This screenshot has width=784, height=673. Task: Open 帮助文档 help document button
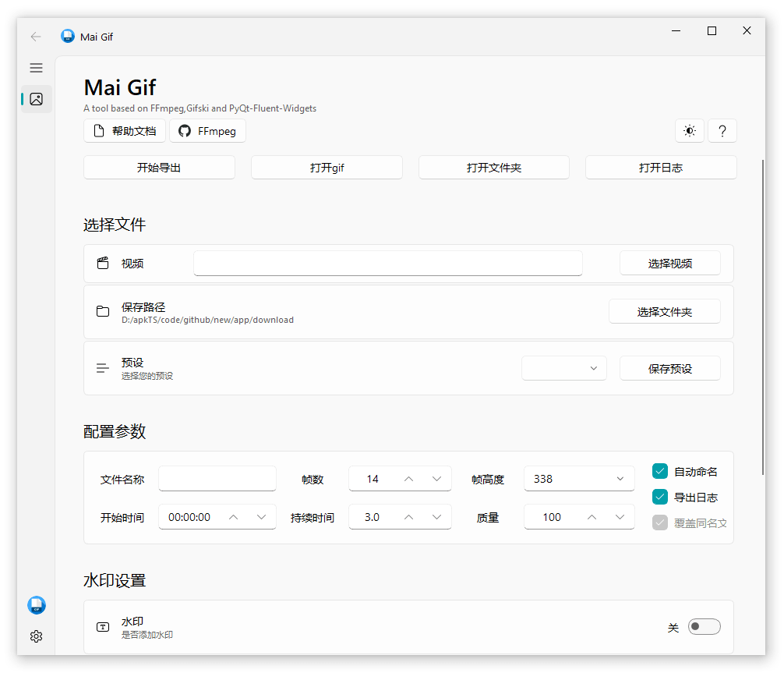[x=125, y=131]
